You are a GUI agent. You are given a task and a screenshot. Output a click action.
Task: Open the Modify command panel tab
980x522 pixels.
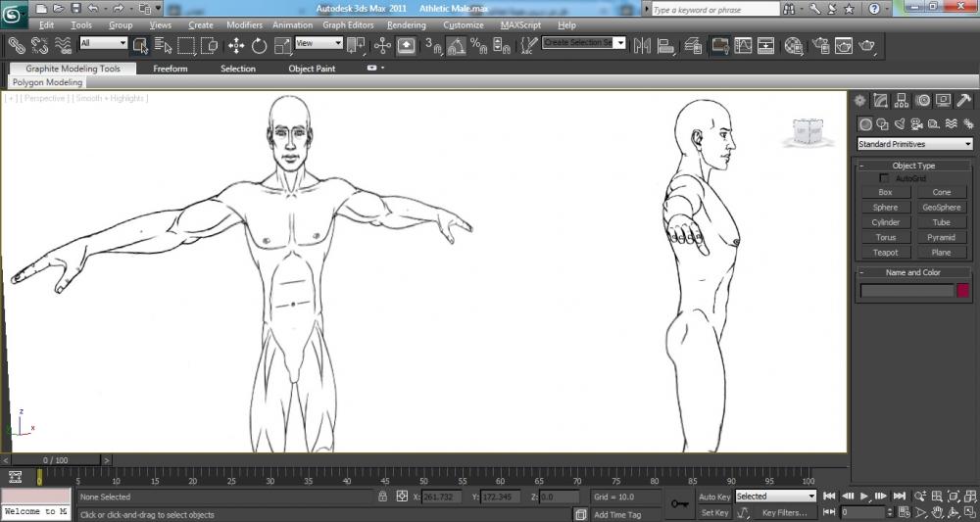(880, 100)
